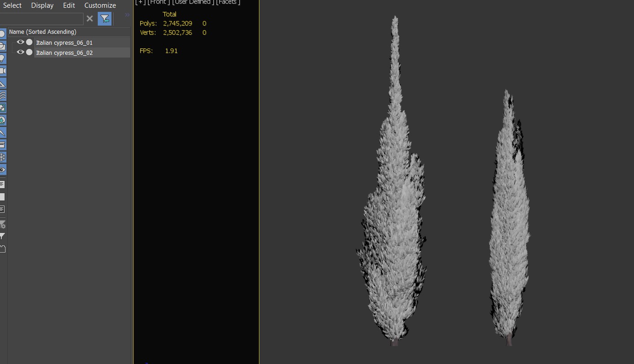This screenshot has height=364, width=634.
Task: Clear the search with the X button
Action: [90, 19]
